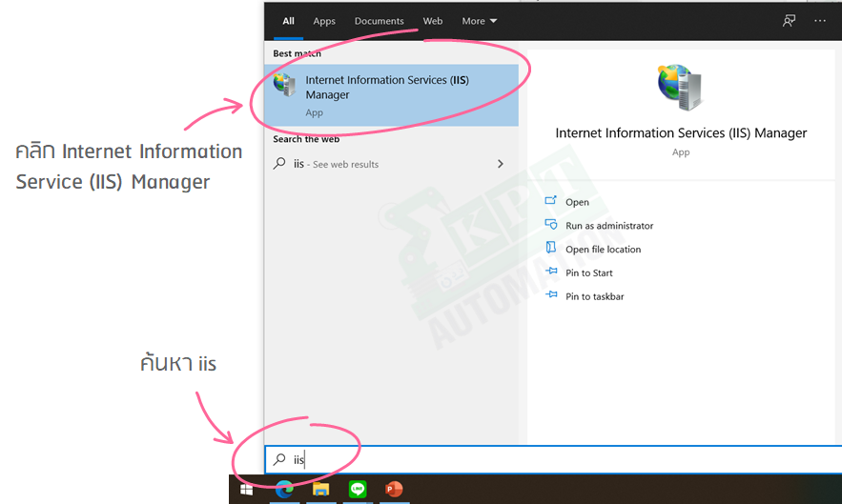
Task: Click Open file location
Action: 603,250
